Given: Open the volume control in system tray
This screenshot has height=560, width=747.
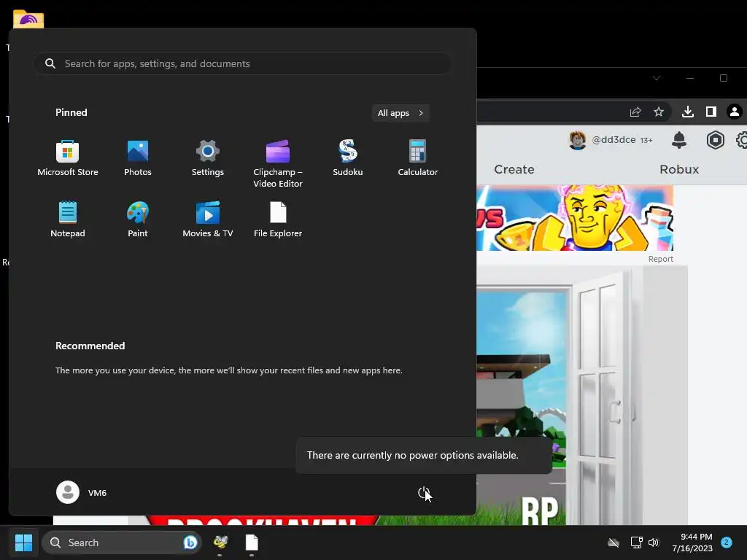Looking at the screenshot, I should [x=654, y=542].
